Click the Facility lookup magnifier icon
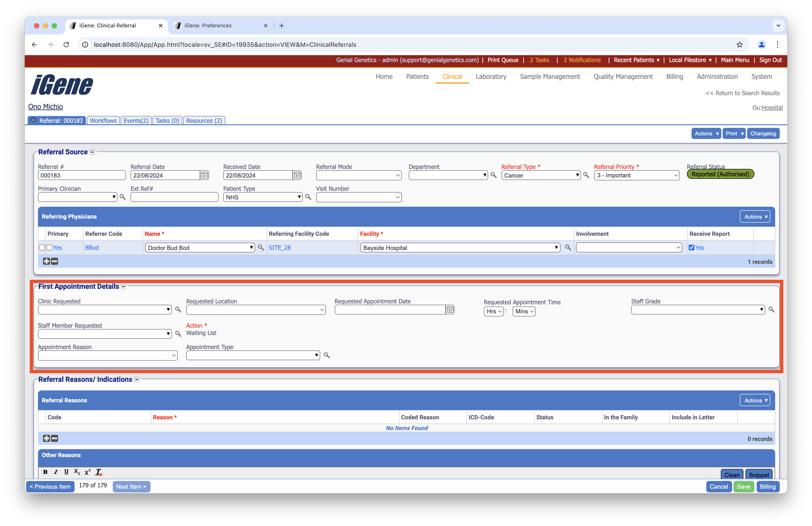 point(568,248)
